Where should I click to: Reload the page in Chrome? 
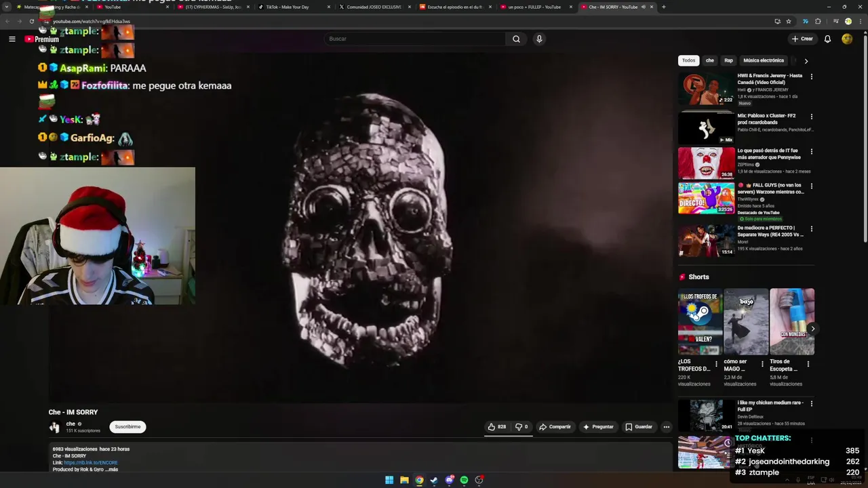click(x=31, y=21)
